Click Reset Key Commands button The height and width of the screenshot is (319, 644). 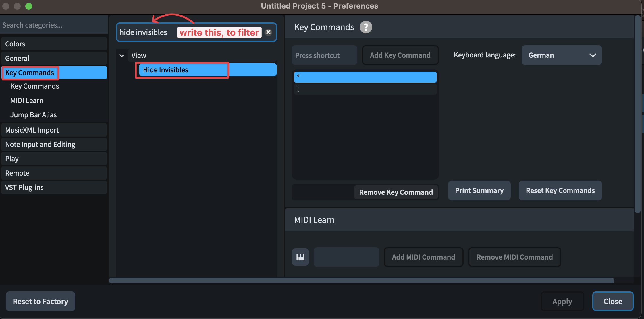(x=560, y=190)
